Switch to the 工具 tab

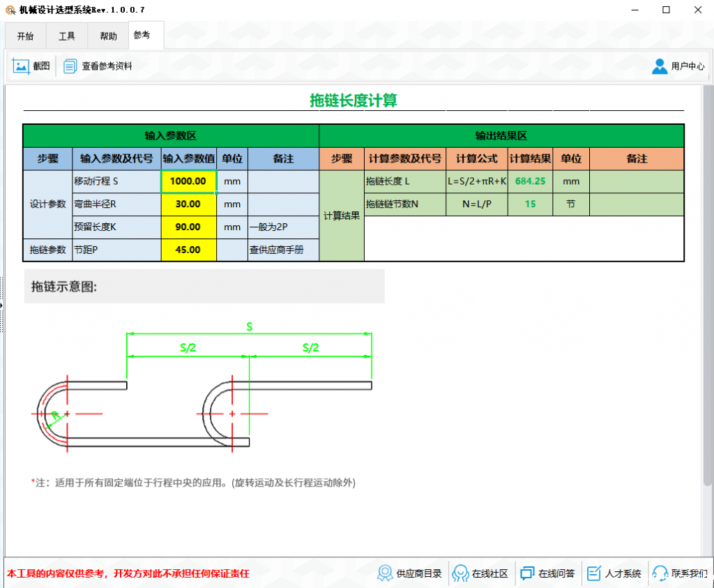point(66,36)
